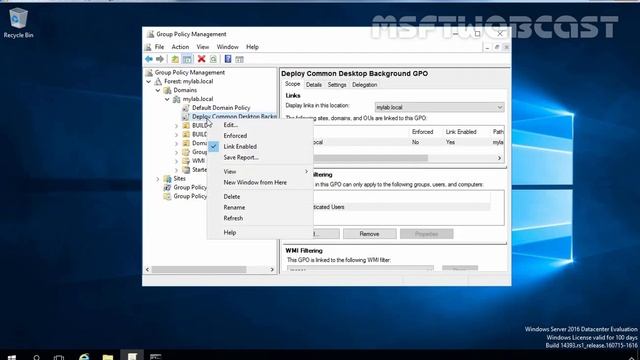The width and height of the screenshot is (640, 360).
Task: Launch Internet Explorer from the taskbar
Action: (84, 357)
